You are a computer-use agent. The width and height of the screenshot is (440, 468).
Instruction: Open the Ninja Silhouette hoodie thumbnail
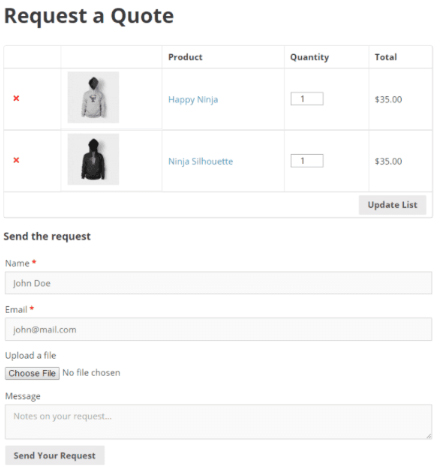93,159
